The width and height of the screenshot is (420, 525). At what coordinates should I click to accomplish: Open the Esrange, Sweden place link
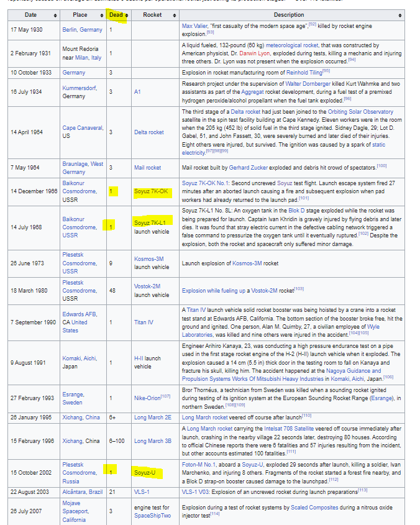tap(73, 398)
